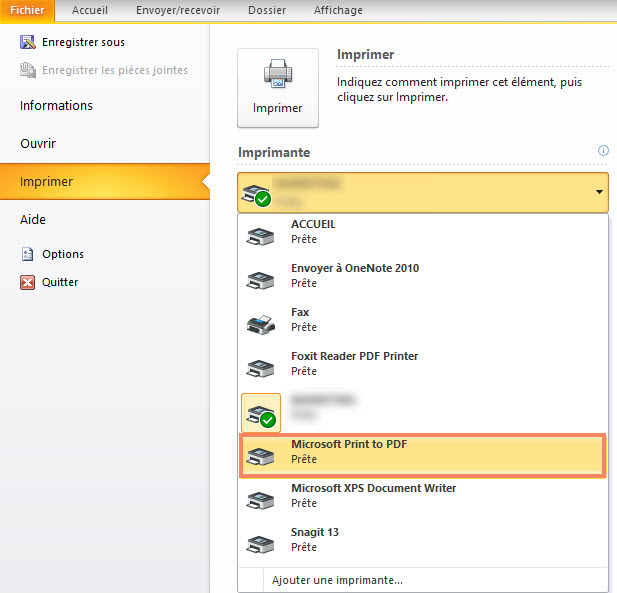617x593 pixels.
Task: Click the Enregistrer les pièces jointes icon
Action: [28, 70]
